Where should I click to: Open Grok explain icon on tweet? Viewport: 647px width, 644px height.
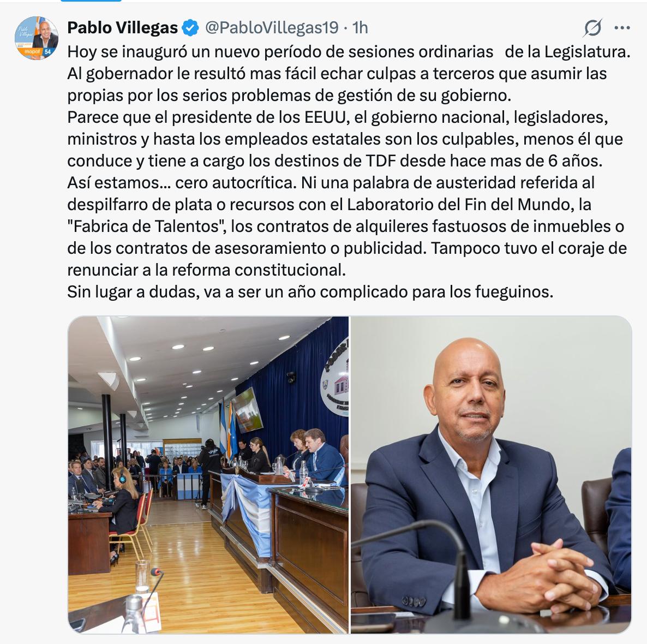click(593, 28)
